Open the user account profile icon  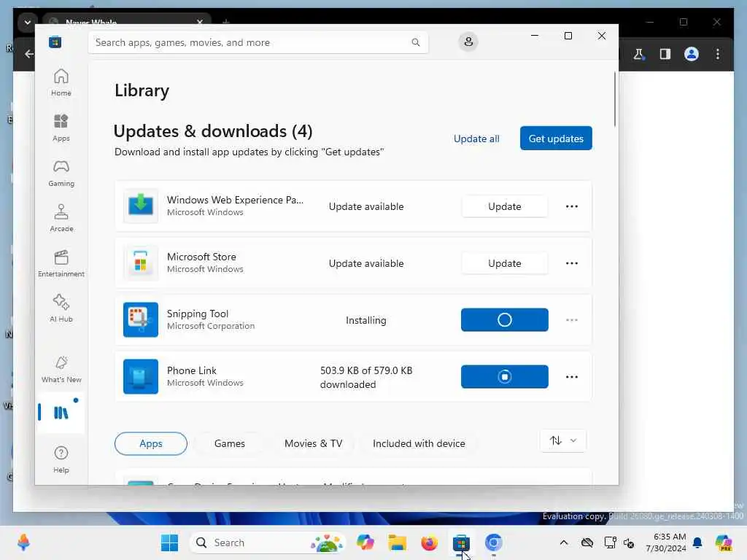[468, 42]
